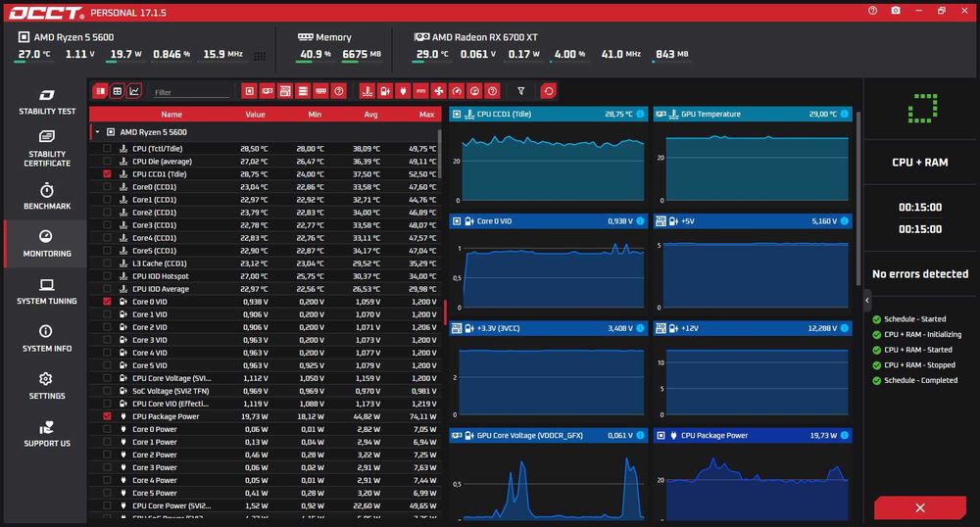Go to the Benchmark section
The image size is (980, 527).
(x=47, y=196)
